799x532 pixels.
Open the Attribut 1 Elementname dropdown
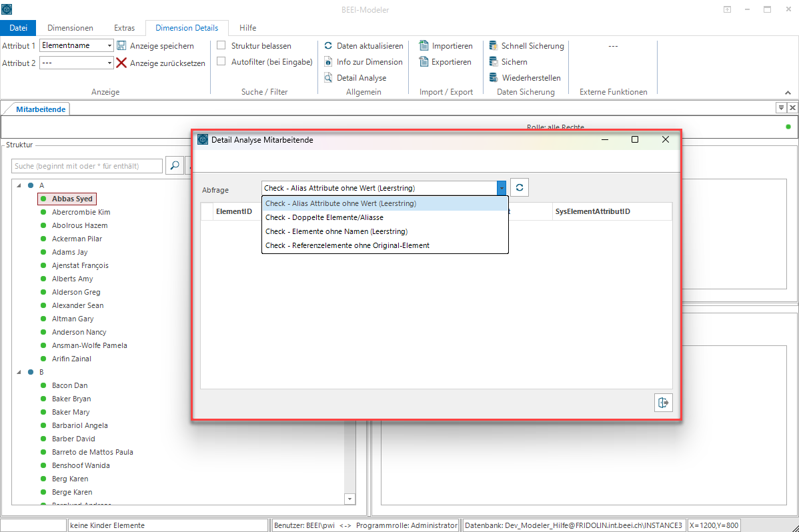pyautogui.click(x=109, y=45)
